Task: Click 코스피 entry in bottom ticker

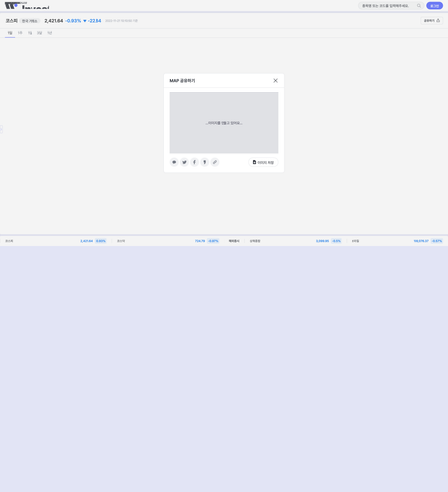Action: click(x=56, y=241)
